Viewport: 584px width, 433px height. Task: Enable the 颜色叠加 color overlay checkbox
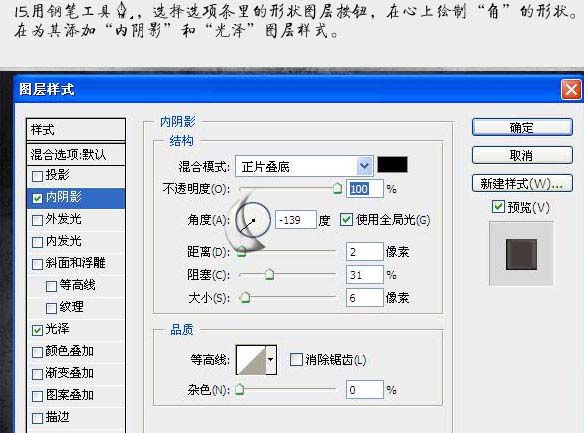click(37, 352)
